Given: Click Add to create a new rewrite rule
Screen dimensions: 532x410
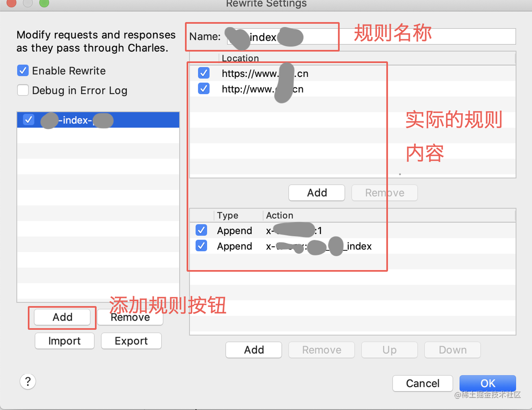Looking at the screenshot, I should coord(62,317).
